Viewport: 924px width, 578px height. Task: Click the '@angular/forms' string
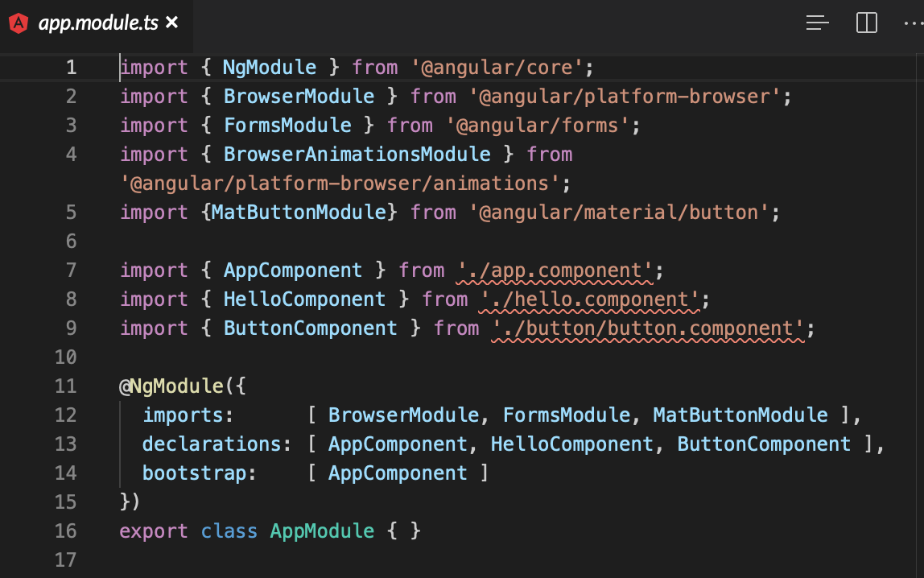pyautogui.click(x=538, y=126)
